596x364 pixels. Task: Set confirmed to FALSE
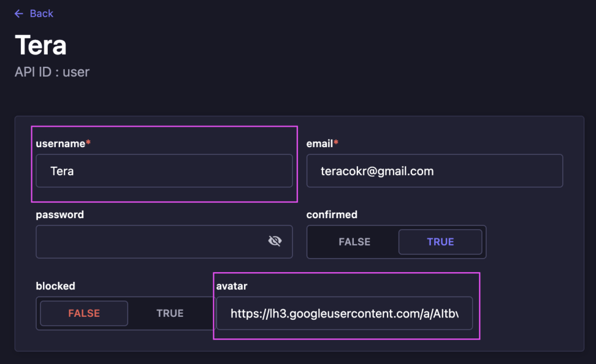coord(354,242)
